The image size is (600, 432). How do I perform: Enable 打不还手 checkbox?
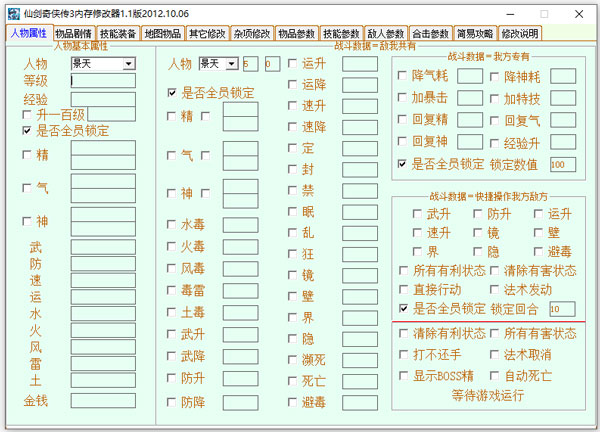(x=404, y=355)
